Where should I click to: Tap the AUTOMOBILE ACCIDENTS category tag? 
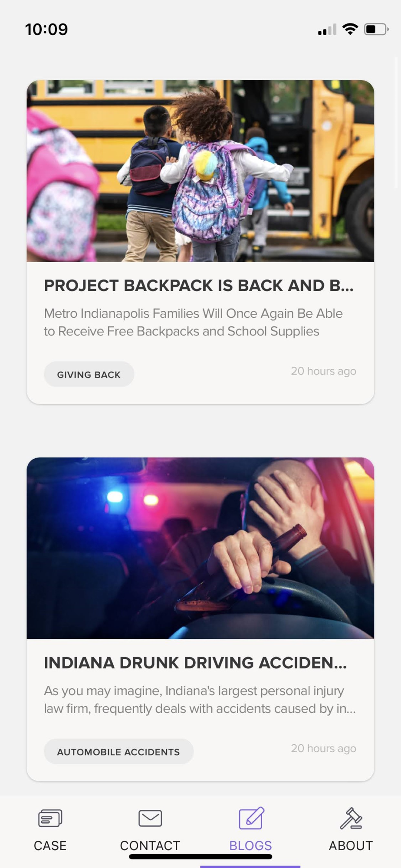pyautogui.click(x=118, y=751)
